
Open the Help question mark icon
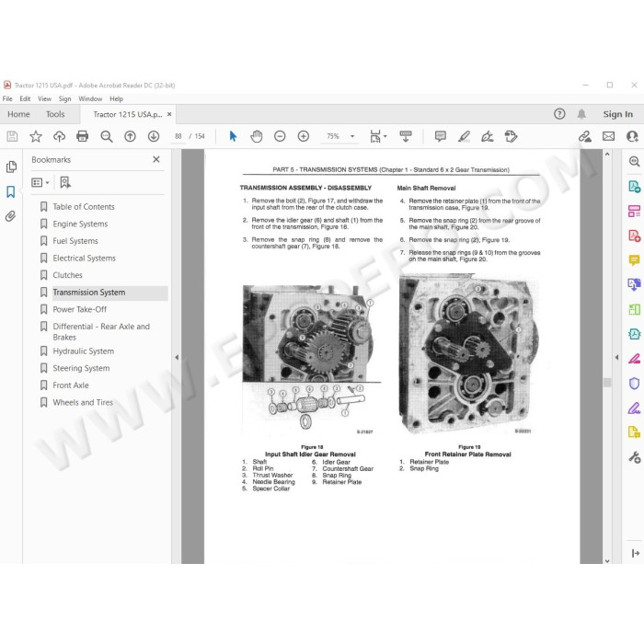click(559, 114)
